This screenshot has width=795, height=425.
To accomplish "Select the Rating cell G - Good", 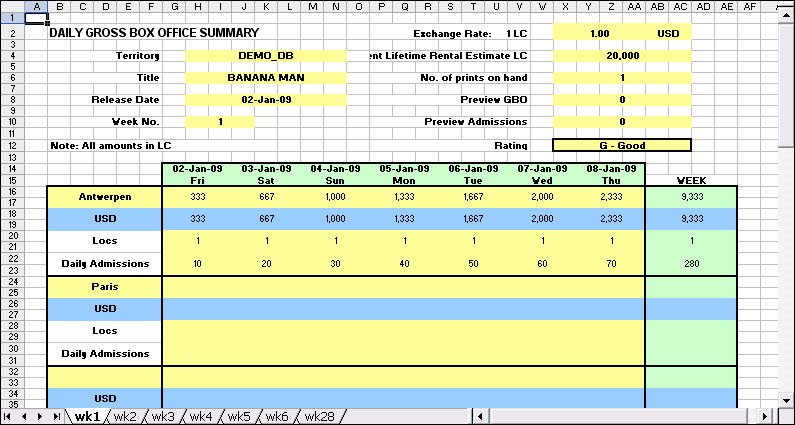I will (x=621, y=145).
